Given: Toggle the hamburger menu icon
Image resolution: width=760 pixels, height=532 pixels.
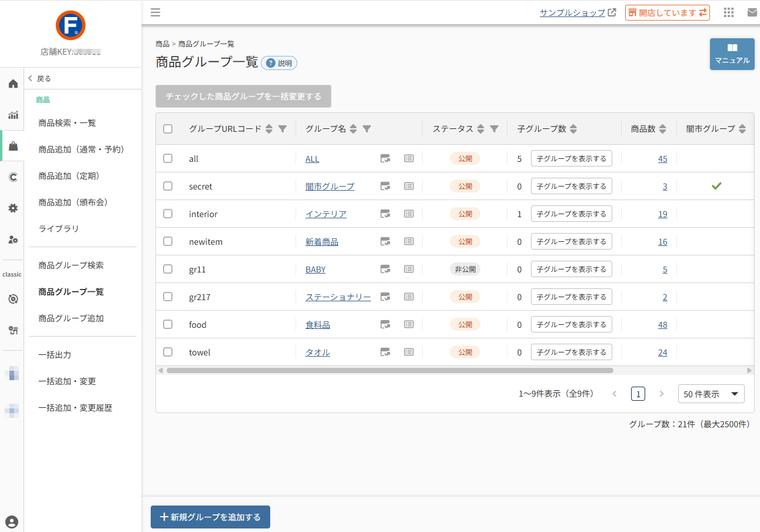Looking at the screenshot, I should [155, 12].
